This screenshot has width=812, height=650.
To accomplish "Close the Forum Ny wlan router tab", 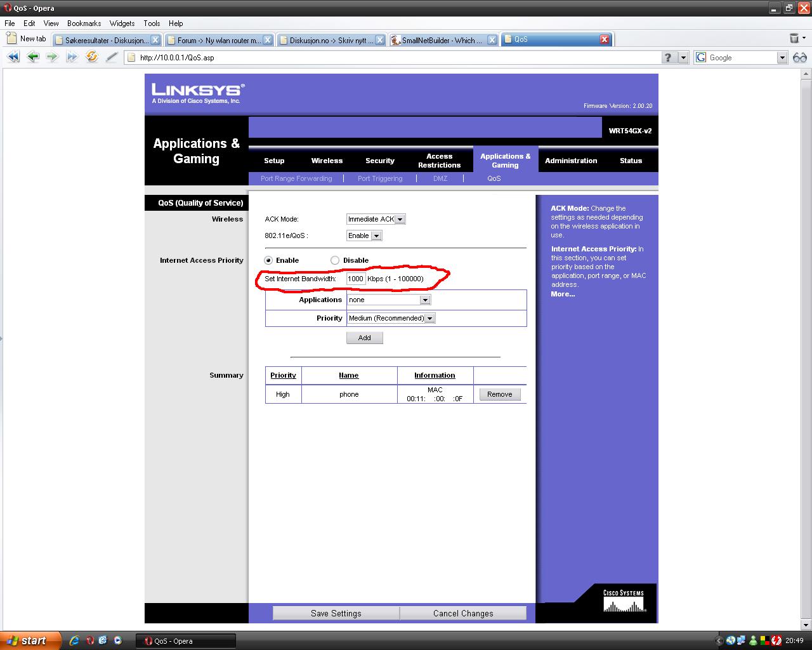I will (268, 40).
